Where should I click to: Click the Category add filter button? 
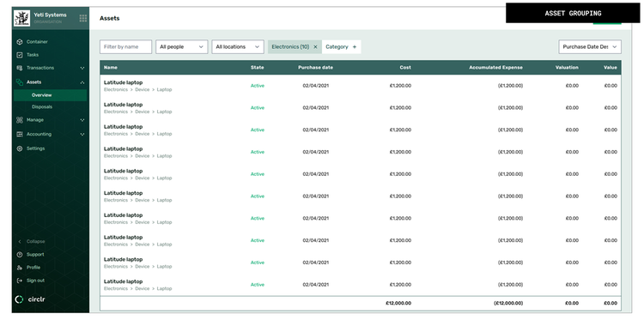(x=341, y=47)
